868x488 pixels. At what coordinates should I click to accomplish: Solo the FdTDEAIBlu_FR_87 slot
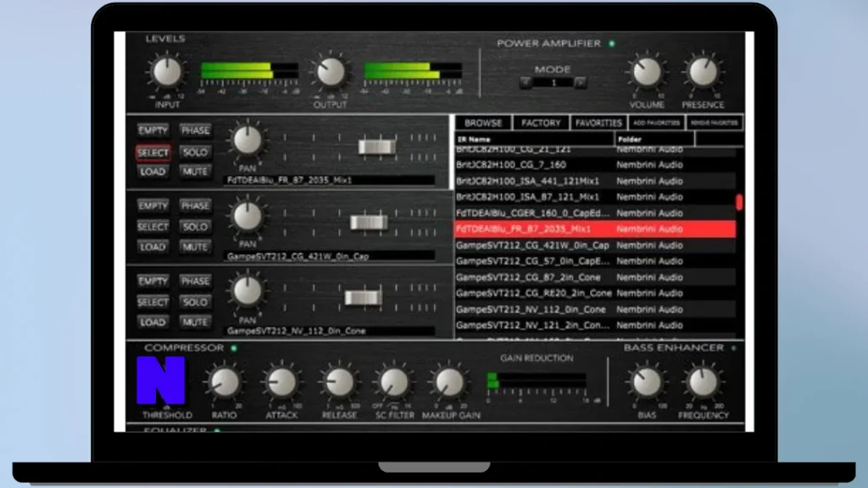[x=196, y=152]
